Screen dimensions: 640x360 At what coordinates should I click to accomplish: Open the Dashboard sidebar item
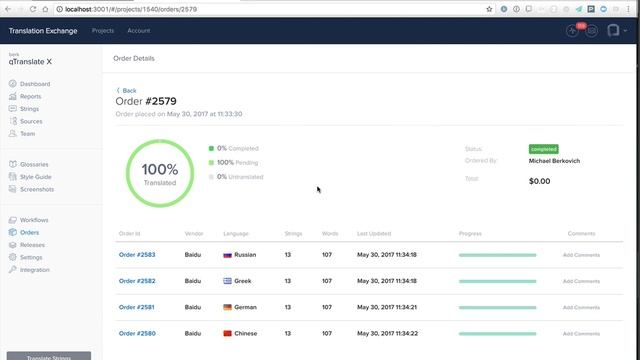pyautogui.click(x=29, y=84)
